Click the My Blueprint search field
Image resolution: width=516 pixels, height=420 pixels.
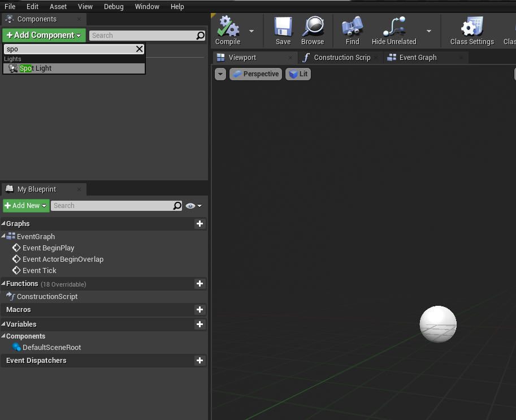pos(112,206)
